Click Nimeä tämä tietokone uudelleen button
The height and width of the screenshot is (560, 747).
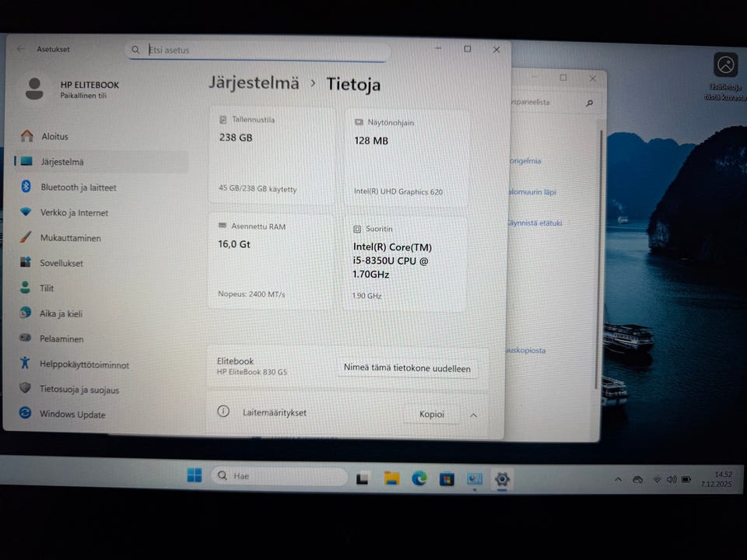407,368
